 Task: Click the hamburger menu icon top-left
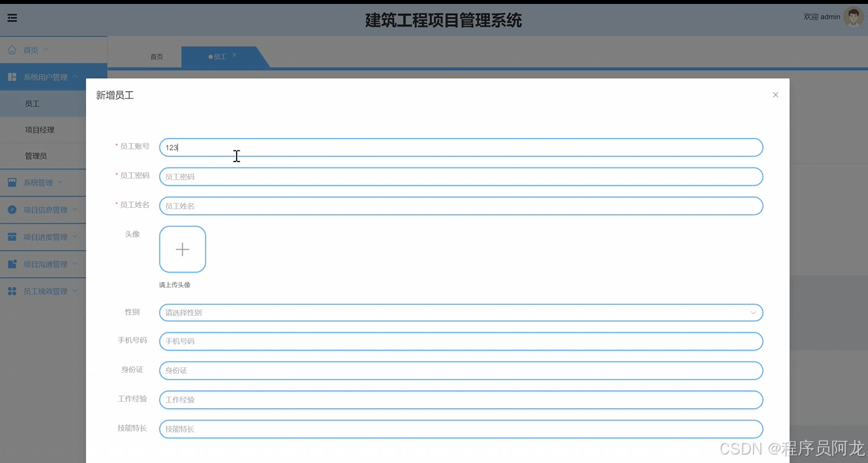point(12,18)
